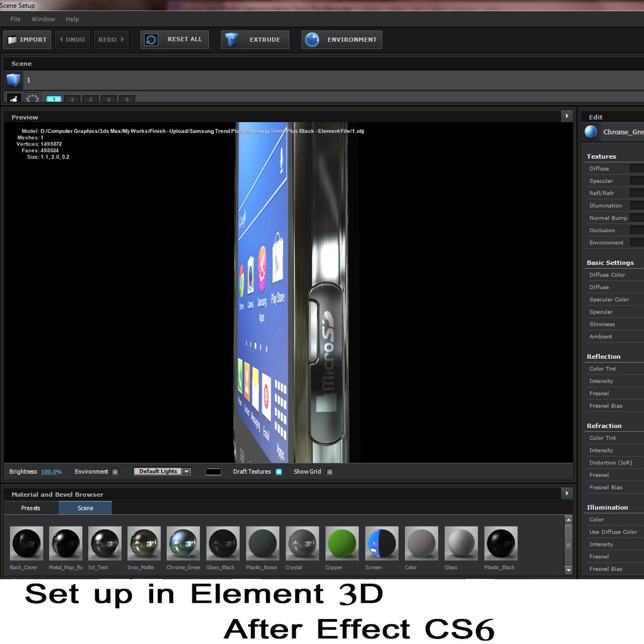
Task: Click the material browser scroll up arrow
Action: pos(568,520)
